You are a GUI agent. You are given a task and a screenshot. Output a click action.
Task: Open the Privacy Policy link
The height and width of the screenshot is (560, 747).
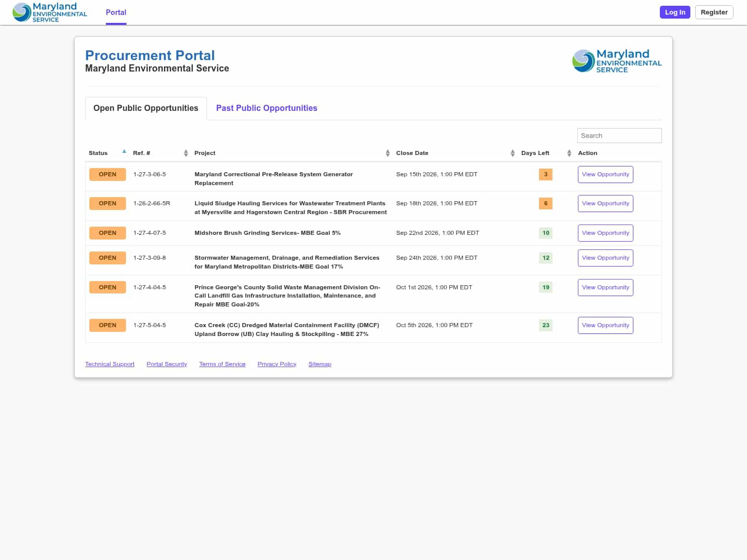[x=276, y=365]
